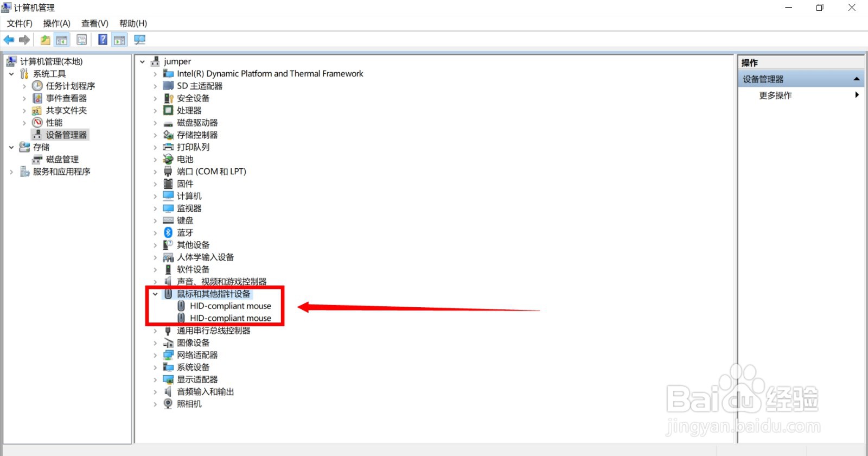Expand Services and Applications (服务和应用程序) node
This screenshot has height=456, width=868.
pyautogui.click(x=11, y=172)
